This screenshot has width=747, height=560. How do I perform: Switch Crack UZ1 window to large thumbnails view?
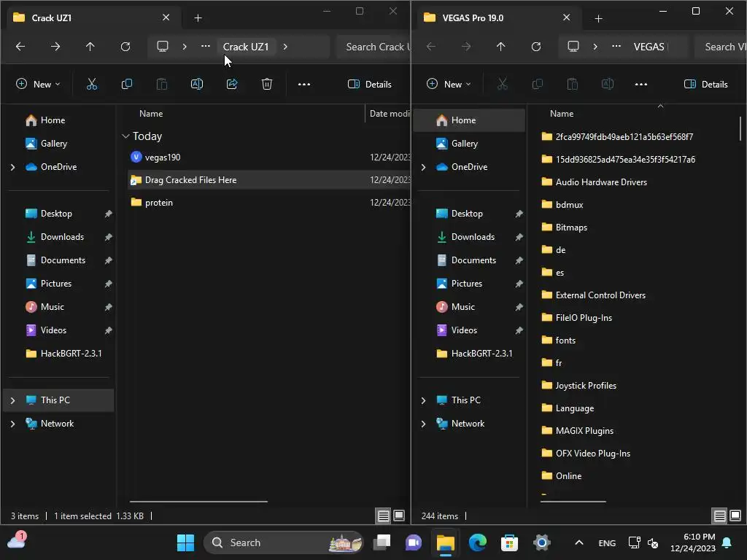click(x=399, y=516)
